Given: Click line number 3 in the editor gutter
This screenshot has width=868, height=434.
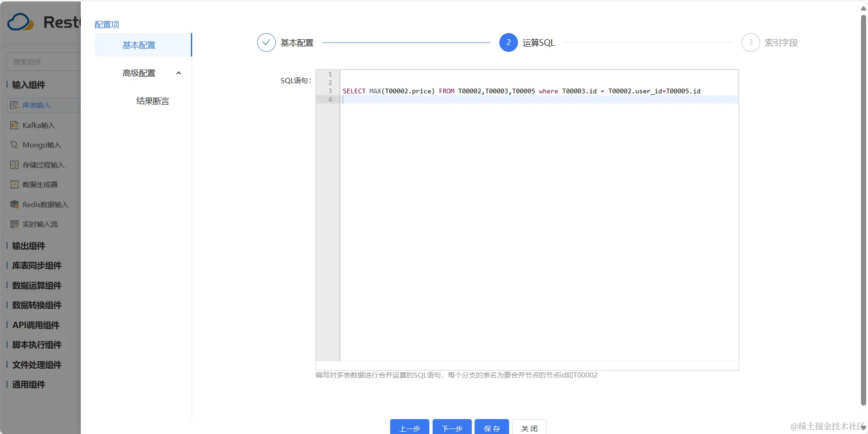Looking at the screenshot, I should (x=330, y=91).
